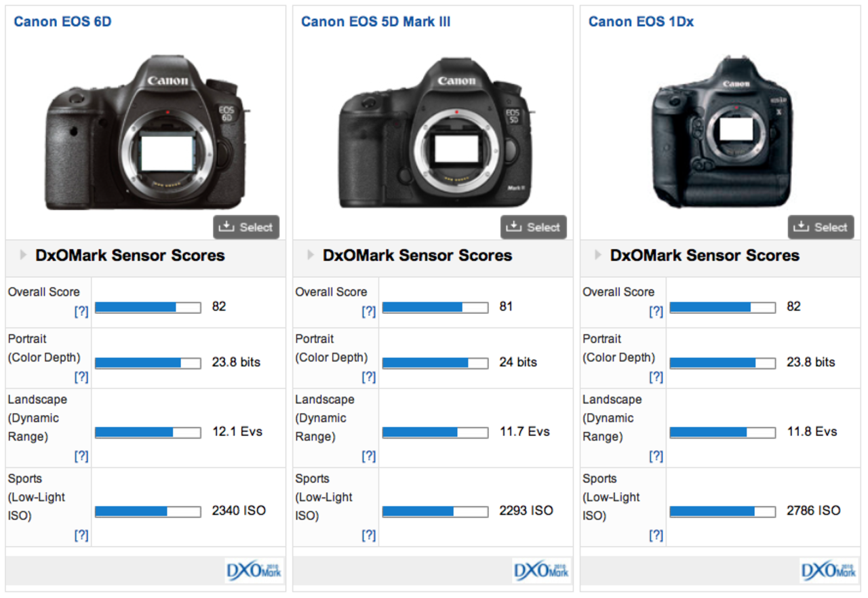Viewport: 868px width, 598px height.
Task: Collapse DxOMark Sensor Scores for EOS 6D
Action: pos(23,255)
